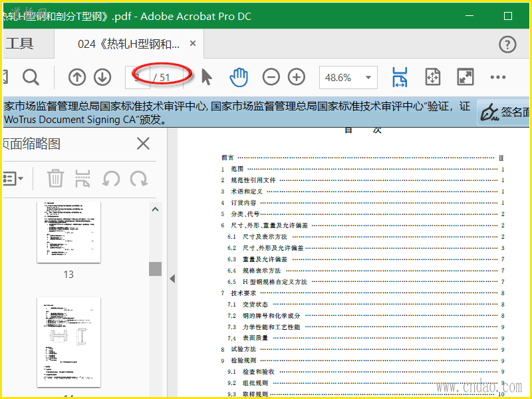Rotate pages clockwise

139,178
